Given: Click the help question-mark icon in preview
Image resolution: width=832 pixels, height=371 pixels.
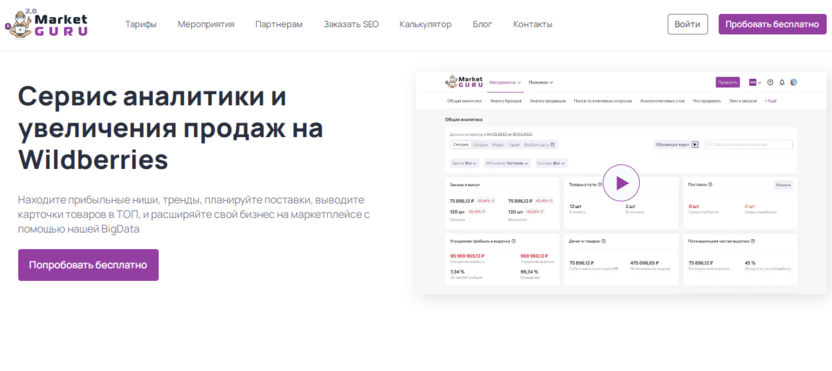Looking at the screenshot, I should (x=770, y=82).
